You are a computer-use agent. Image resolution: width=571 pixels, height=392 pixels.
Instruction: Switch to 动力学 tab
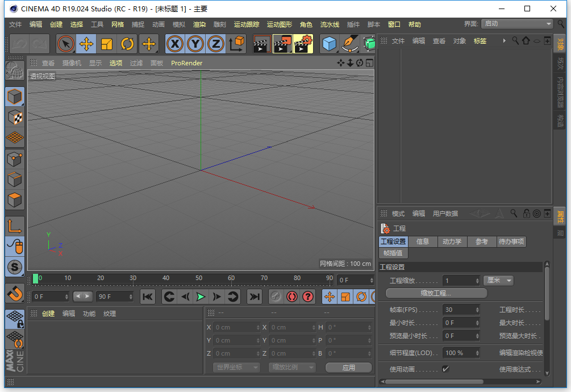point(452,241)
